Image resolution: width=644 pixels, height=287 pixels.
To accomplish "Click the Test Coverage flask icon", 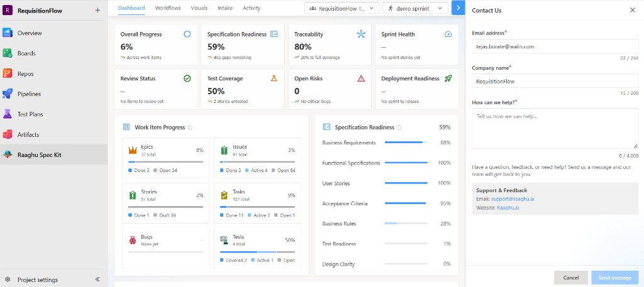I will point(274,79).
